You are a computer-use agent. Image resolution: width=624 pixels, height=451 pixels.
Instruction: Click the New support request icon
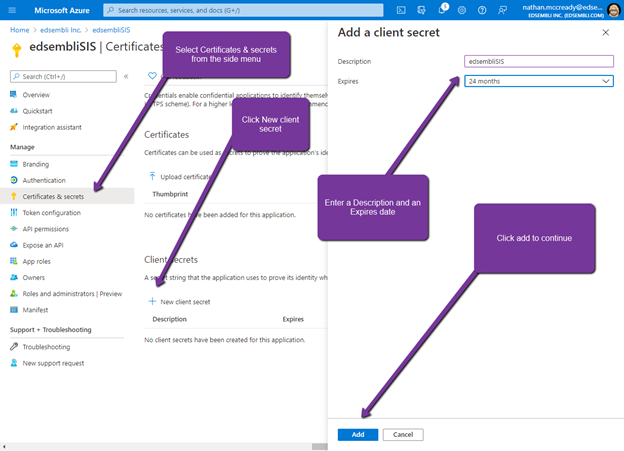14,363
